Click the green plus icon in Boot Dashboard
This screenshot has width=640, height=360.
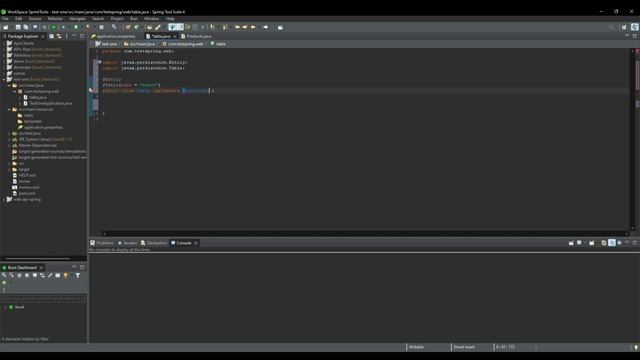click(x=4, y=283)
